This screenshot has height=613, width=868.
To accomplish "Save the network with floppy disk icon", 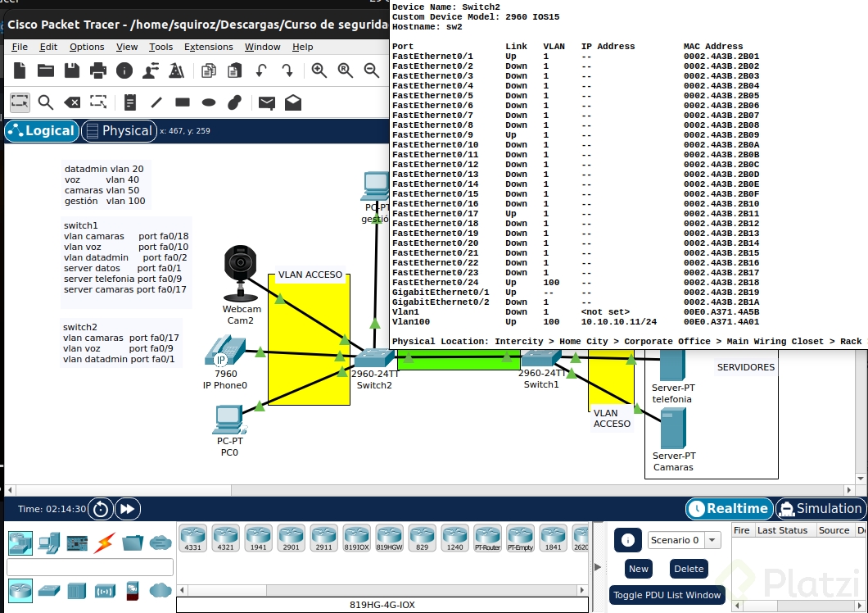I will point(72,70).
